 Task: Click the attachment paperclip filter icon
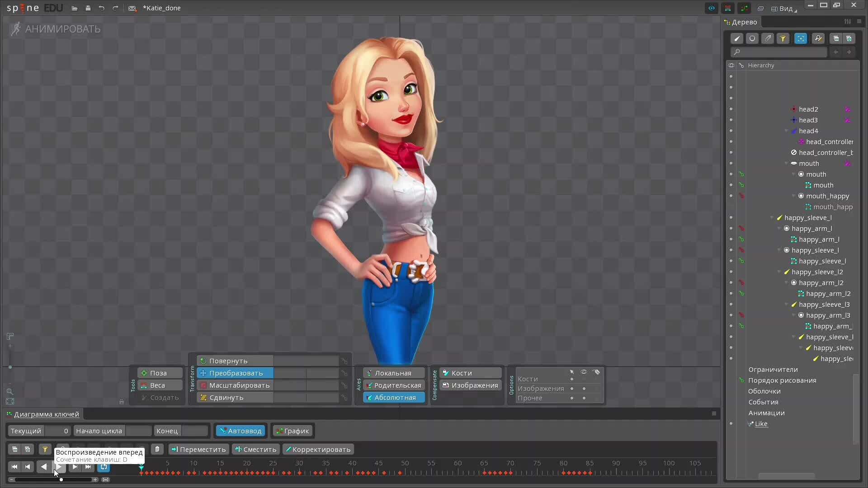pyautogui.click(x=768, y=38)
